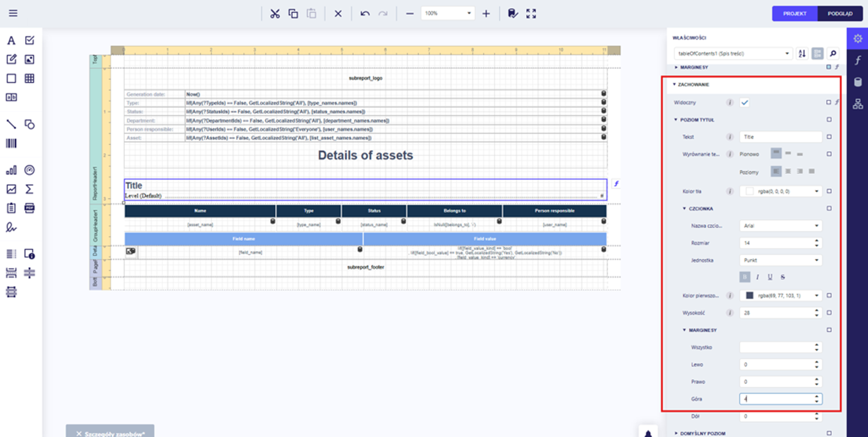
Task: Open the Kolor pierwszoplanowy color swatch
Action: (x=750, y=295)
